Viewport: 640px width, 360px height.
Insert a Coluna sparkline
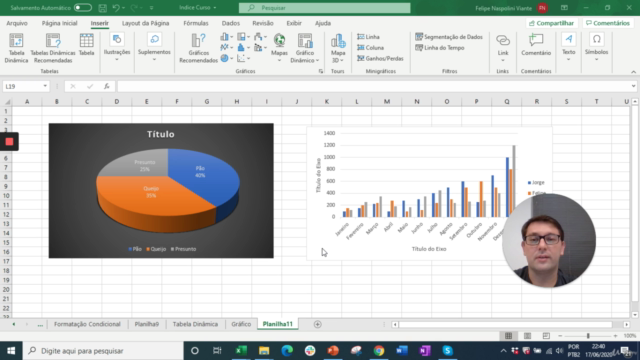[x=370, y=48]
